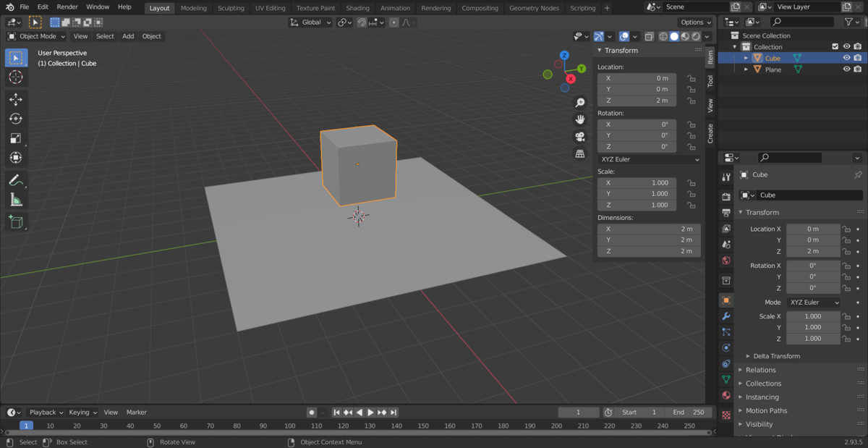Open the Texture properties checker icon

click(726, 415)
